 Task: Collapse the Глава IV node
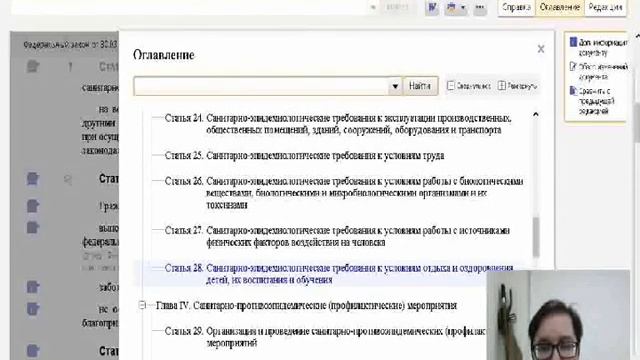(142, 305)
